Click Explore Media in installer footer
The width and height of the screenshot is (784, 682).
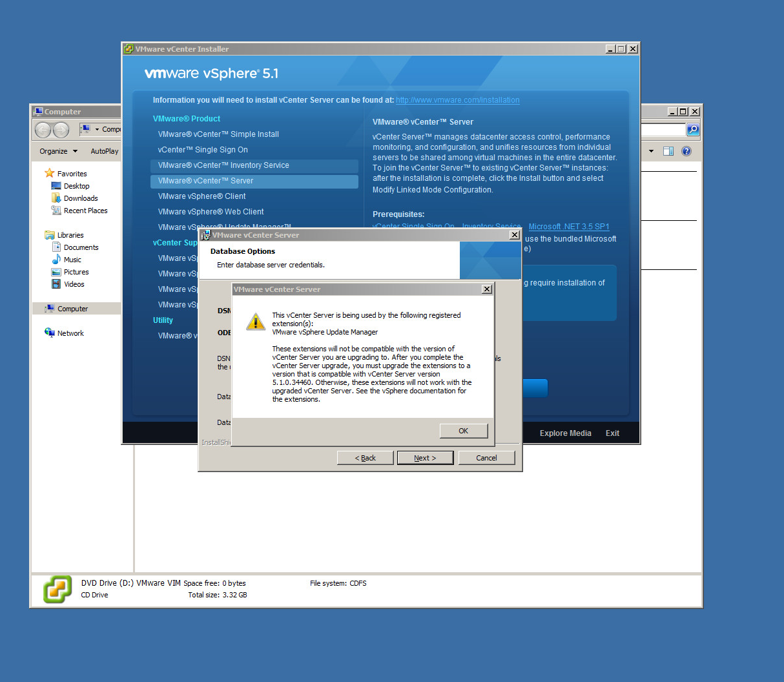pyautogui.click(x=565, y=433)
